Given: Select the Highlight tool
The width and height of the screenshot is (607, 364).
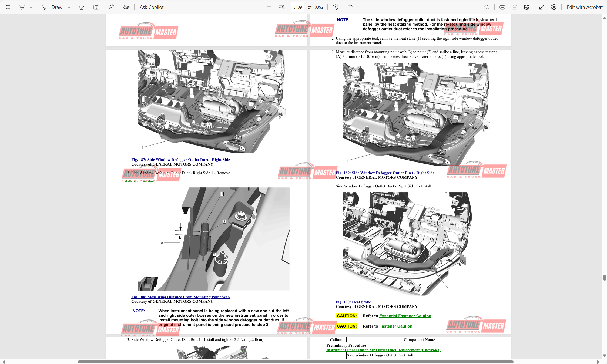Looking at the screenshot, I should click(x=22, y=7).
